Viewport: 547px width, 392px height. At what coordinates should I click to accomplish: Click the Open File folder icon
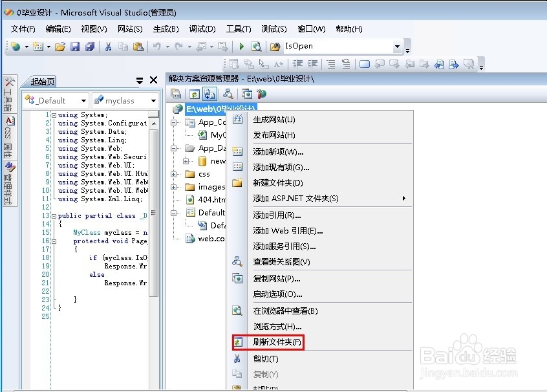click(60, 47)
